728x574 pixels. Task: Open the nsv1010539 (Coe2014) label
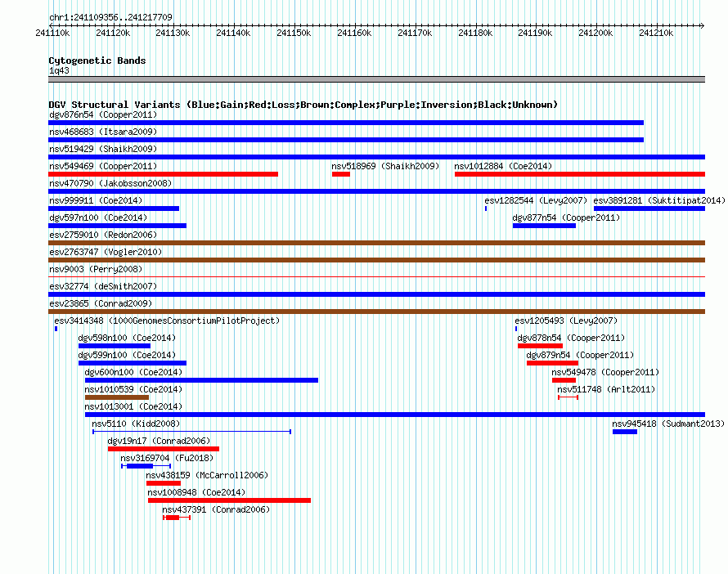tap(133, 389)
